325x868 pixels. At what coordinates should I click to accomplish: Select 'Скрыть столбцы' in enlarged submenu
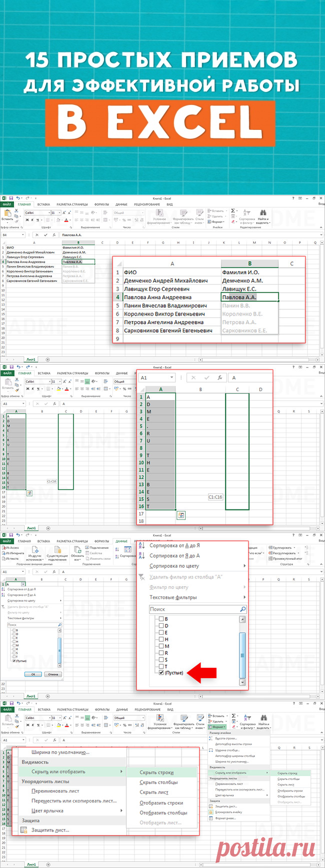point(158,783)
